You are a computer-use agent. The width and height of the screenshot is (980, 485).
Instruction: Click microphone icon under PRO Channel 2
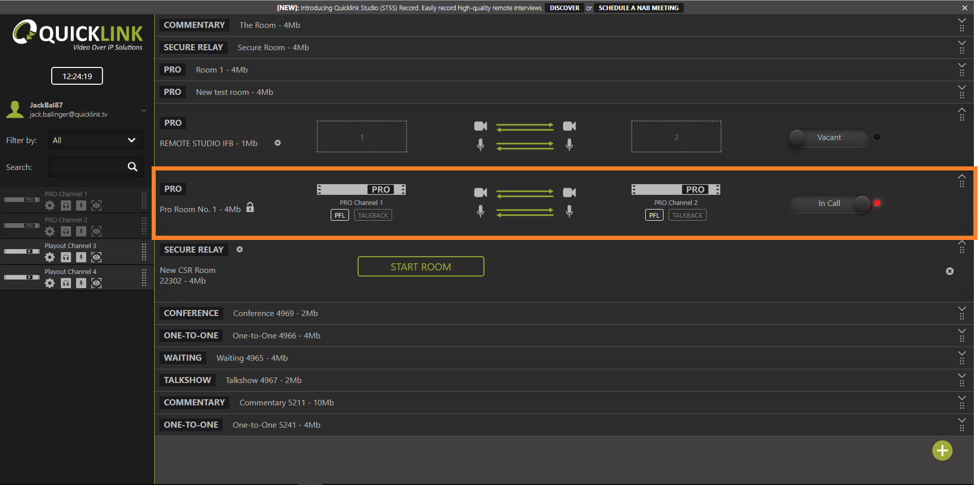click(x=81, y=231)
